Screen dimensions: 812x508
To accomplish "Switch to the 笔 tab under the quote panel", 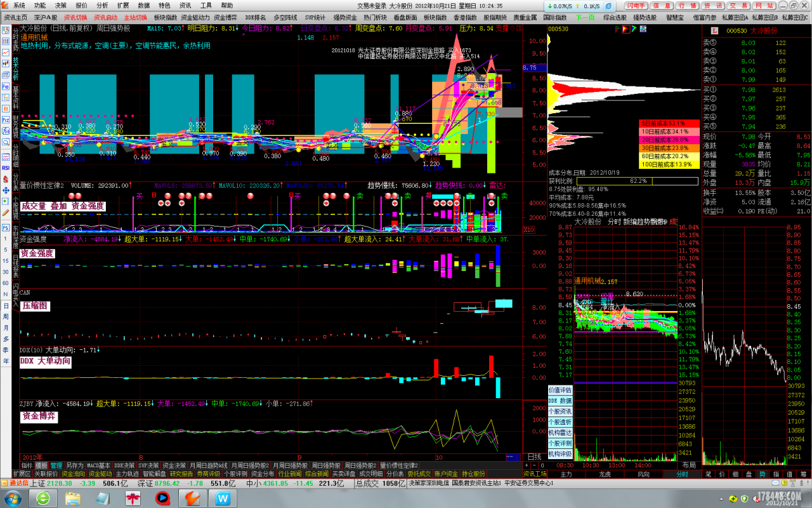I will [708, 474].
